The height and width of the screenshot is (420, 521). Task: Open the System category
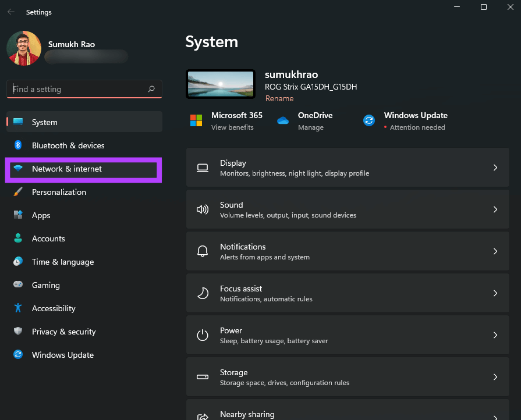click(84, 122)
